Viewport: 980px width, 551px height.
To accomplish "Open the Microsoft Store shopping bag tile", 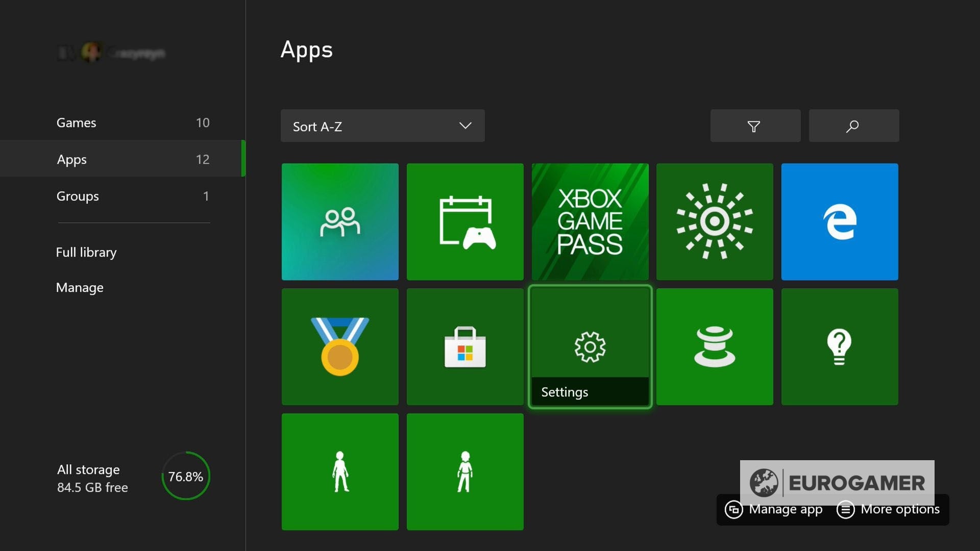I will click(464, 346).
